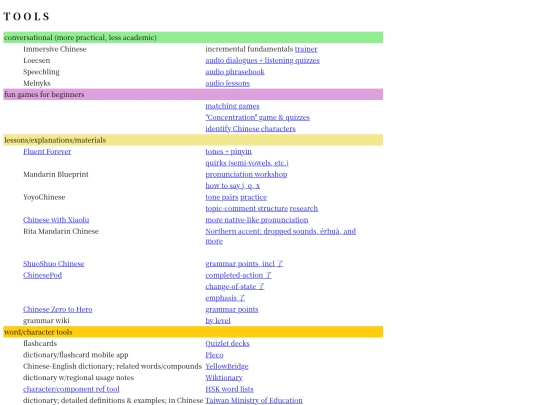Open the audio phrasebook link
The image size is (540, 405).
tap(235, 72)
